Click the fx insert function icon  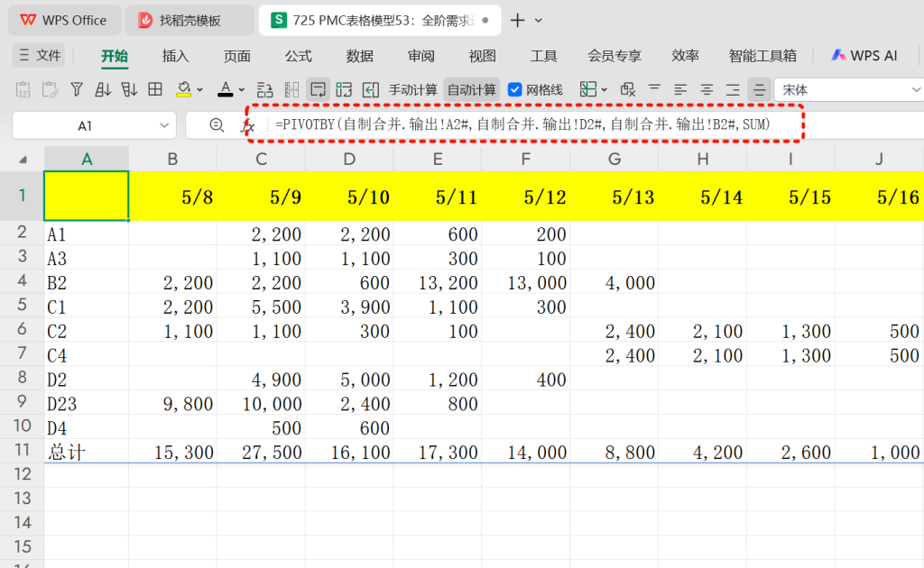[248, 125]
